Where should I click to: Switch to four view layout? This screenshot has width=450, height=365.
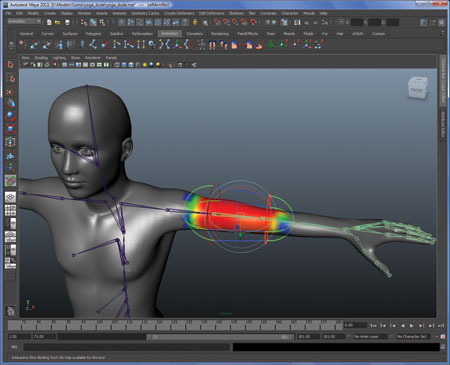tap(10, 210)
